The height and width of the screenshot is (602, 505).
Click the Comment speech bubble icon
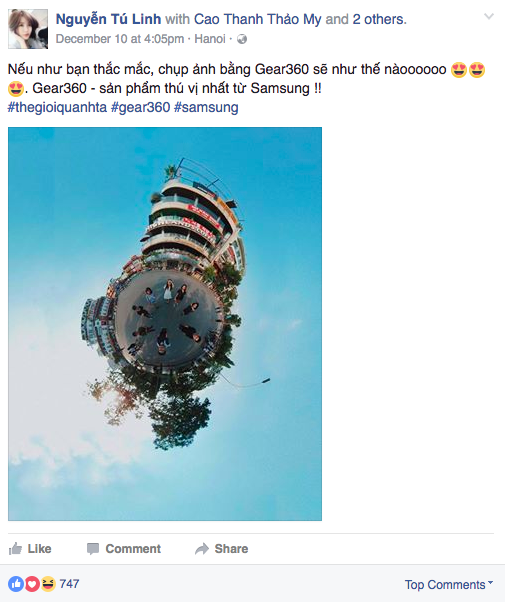click(x=93, y=549)
